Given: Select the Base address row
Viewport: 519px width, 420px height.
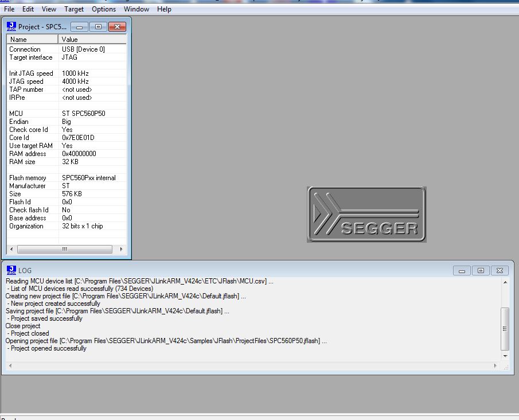Looking at the screenshot, I should 66,218.
